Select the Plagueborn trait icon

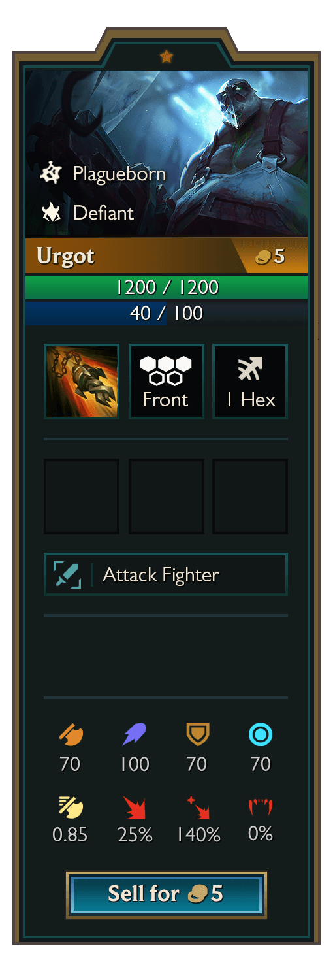point(51,174)
